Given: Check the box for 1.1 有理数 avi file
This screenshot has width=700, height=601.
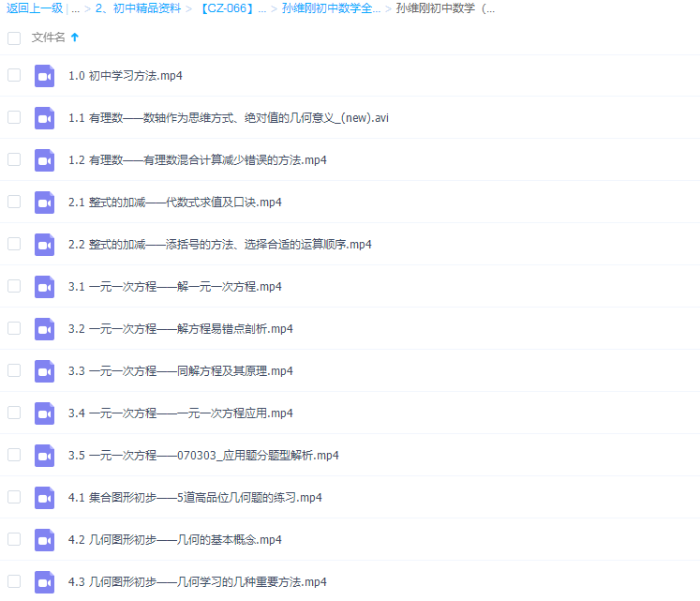Looking at the screenshot, I should (14, 118).
